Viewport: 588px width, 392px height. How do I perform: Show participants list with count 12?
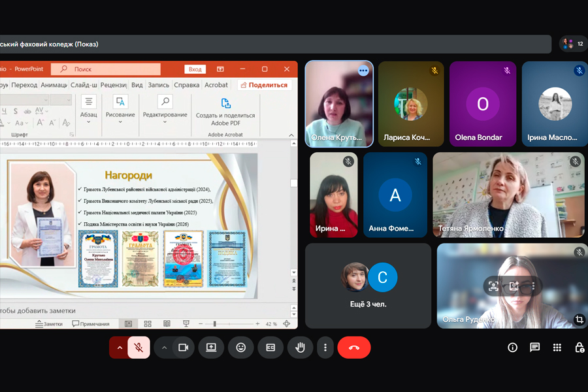pos(574,44)
